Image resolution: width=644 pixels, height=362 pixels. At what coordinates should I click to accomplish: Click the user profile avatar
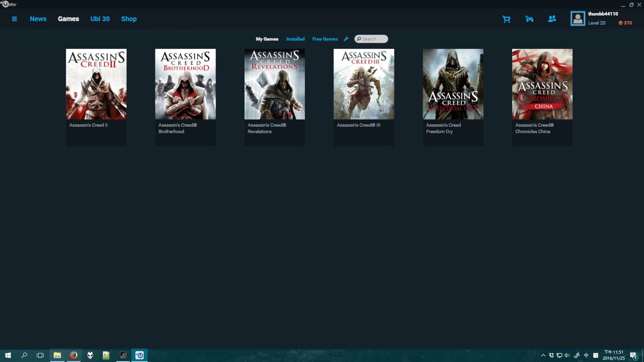[x=578, y=19]
